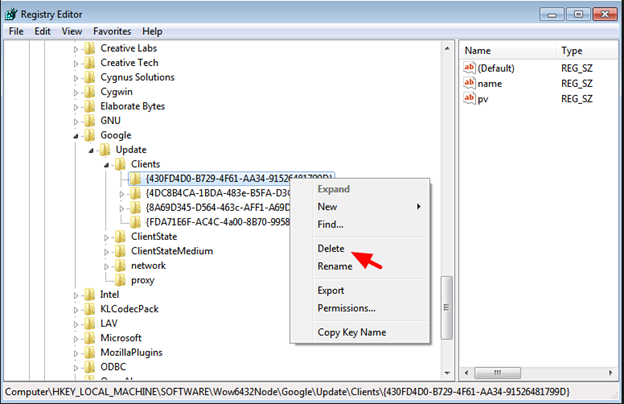Click the Cygwin folder icon
The height and width of the screenshot is (404, 624).
pyautogui.click(x=90, y=92)
